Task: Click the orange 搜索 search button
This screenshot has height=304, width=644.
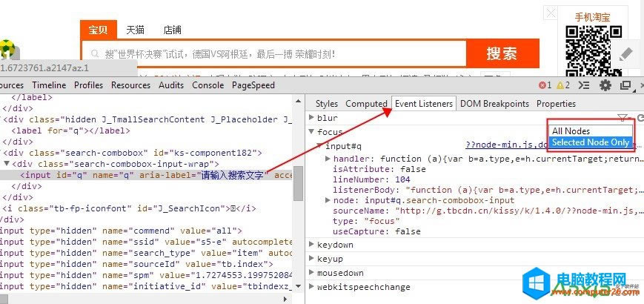Action: pos(502,53)
